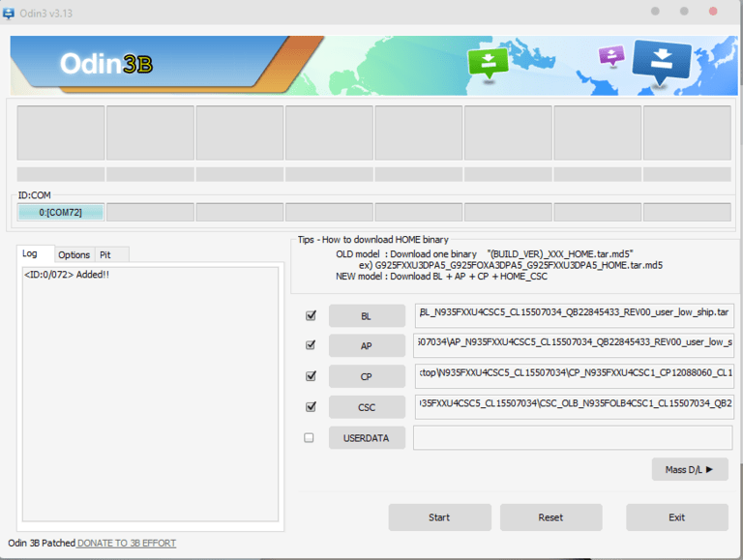Click the Odin3 app icon in the title bar
This screenshot has width=743, height=560.
point(9,14)
